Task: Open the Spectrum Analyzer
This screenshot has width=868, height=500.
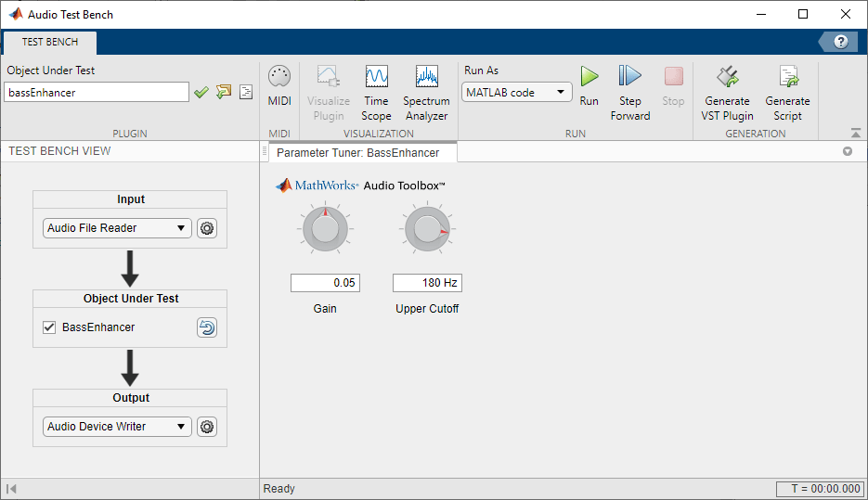Action: [426, 93]
